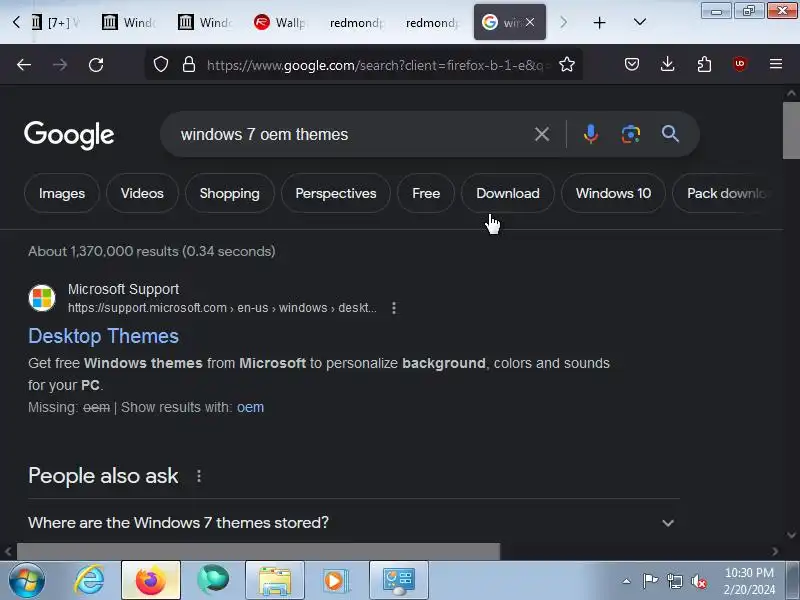The image size is (800, 600).
Task: Click the horizontal scrollbar right arrow
Action: click(776, 551)
